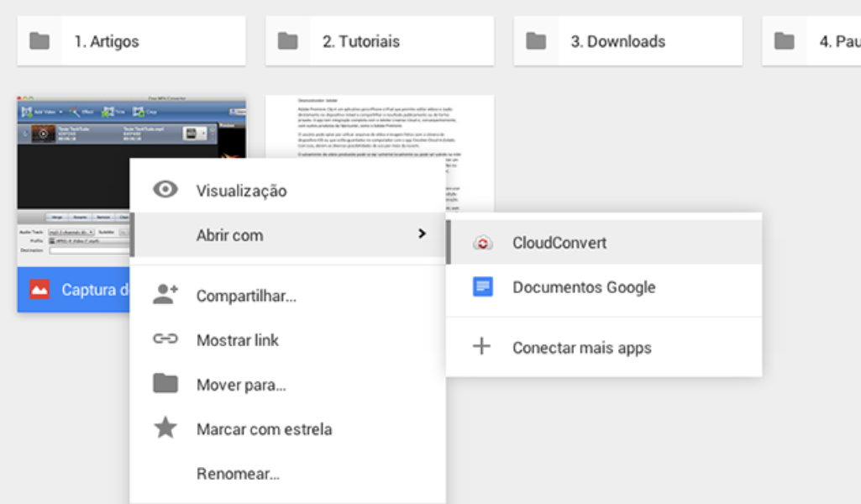The width and height of the screenshot is (861, 504).
Task: Select the Add Video tool in Free MP4 Converter
Action: pos(28,112)
